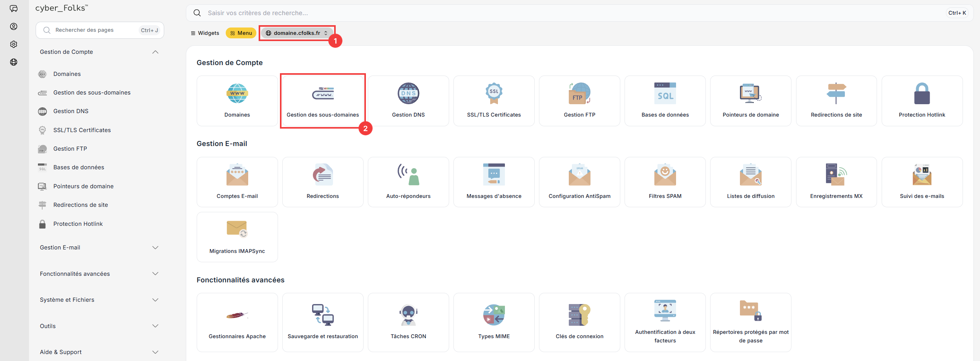Screen dimensions: 980x361
Task: Open Messages d'absence tile
Action: coord(494,182)
